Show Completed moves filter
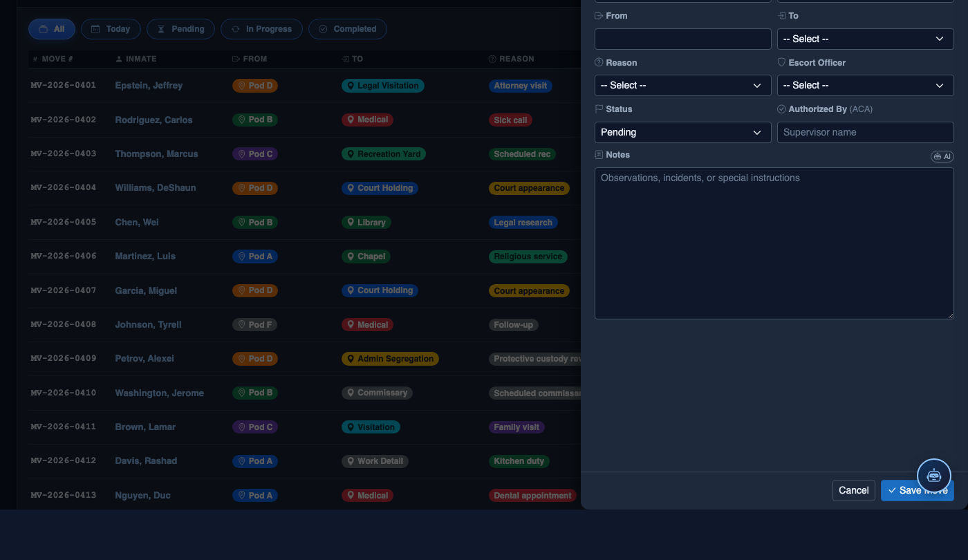968x560 pixels. pos(348,29)
